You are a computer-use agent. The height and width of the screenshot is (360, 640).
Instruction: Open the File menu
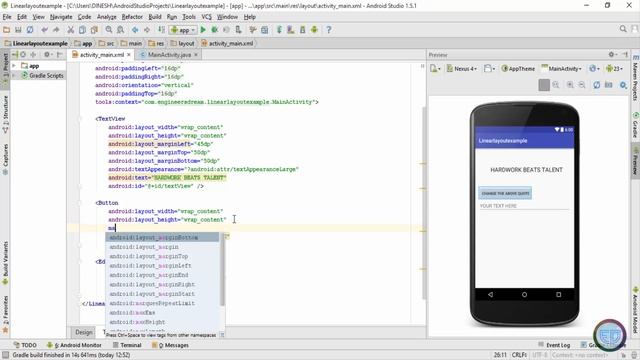pyautogui.click(x=7, y=17)
